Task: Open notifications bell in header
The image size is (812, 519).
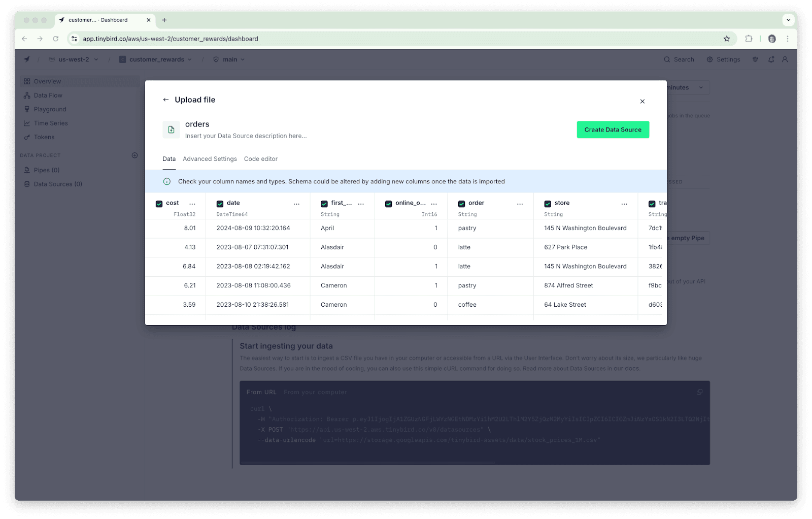Action: [771, 59]
